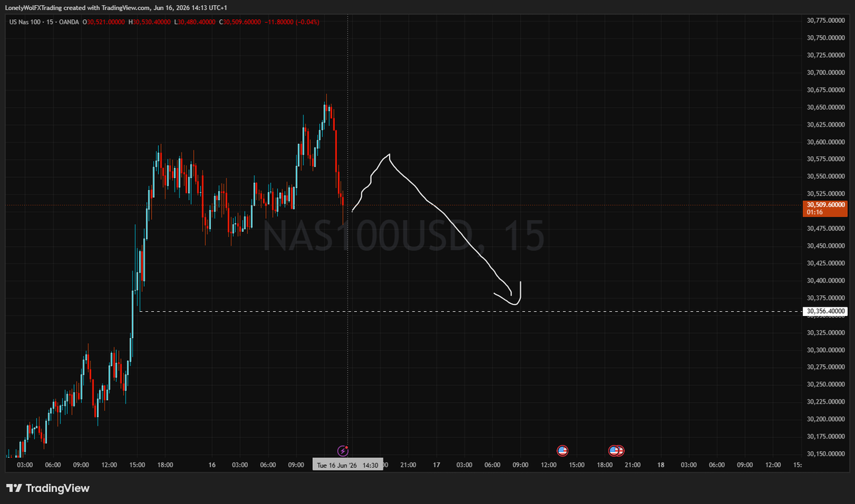The height and width of the screenshot is (504, 855).
Task: Select the current price label 30,509.60000
Action: [826, 204]
